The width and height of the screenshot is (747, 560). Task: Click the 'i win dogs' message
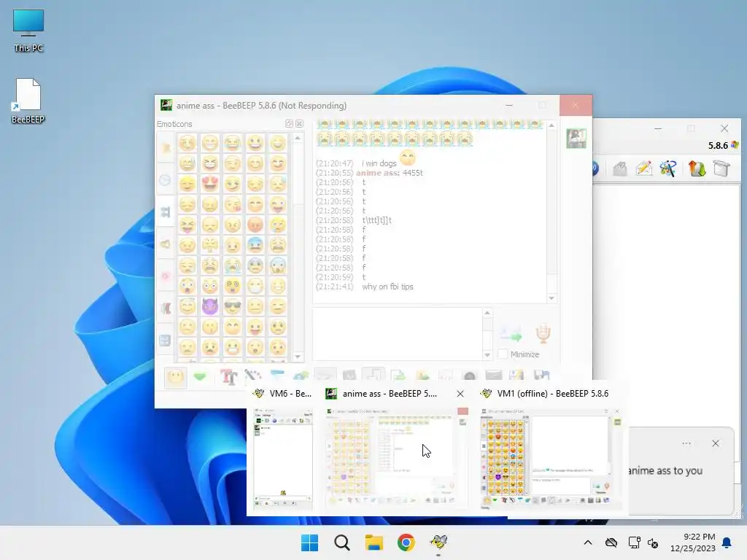[x=379, y=163]
